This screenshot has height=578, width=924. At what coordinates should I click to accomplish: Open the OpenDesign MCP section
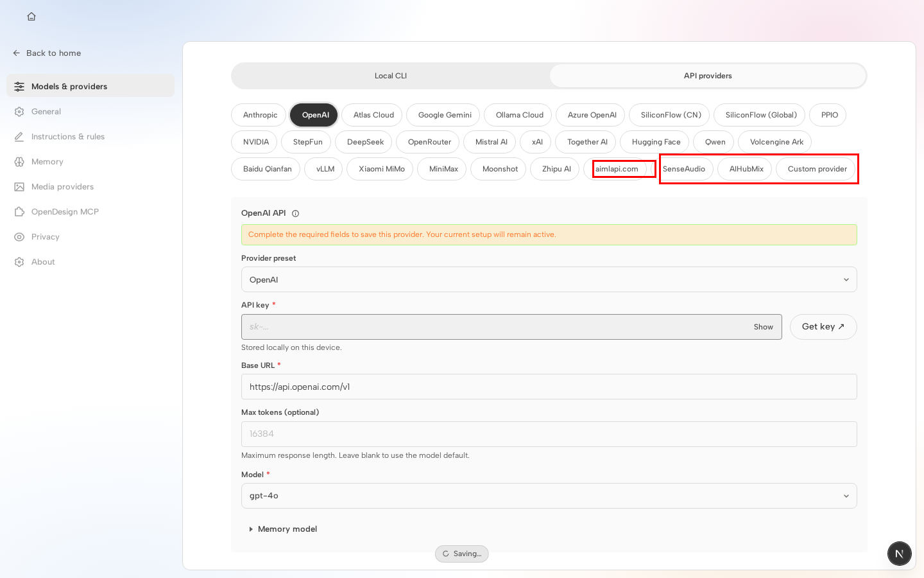(x=90, y=212)
